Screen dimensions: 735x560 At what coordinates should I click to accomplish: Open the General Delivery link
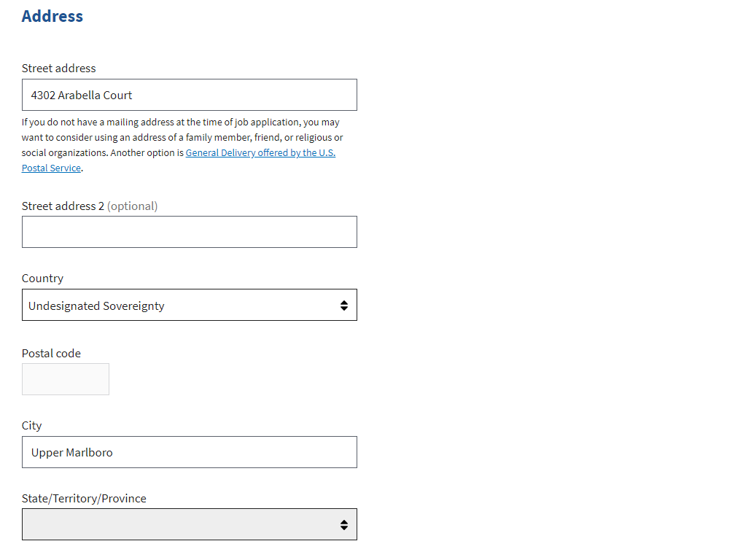(x=260, y=153)
